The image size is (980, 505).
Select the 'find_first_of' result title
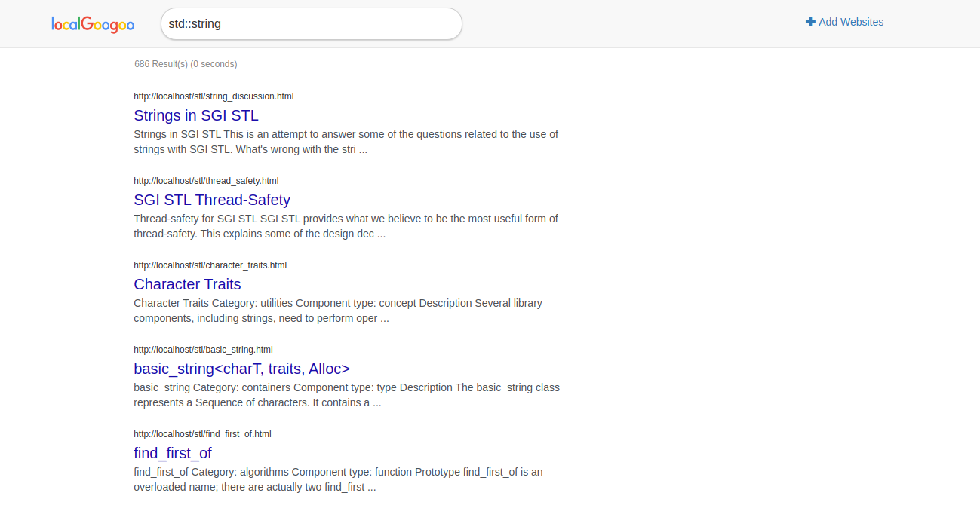pos(172,453)
